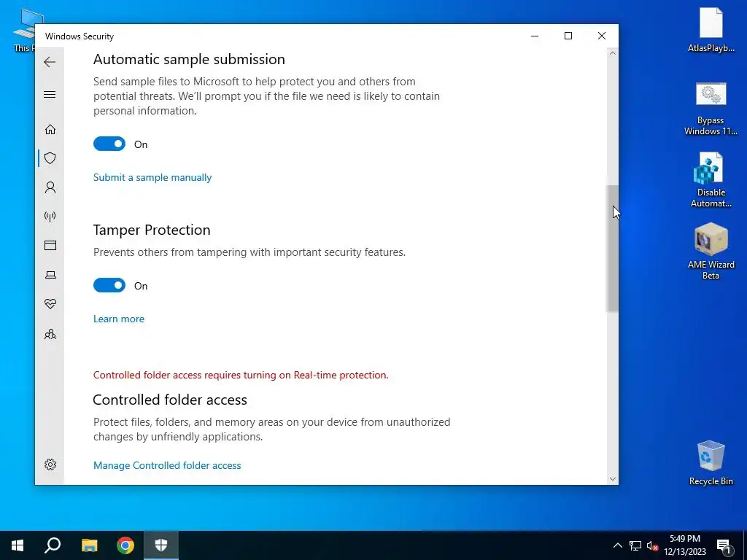Open the Windows Start menu
This screenshot has height=560, width=747.
click(x=18, y=545)
